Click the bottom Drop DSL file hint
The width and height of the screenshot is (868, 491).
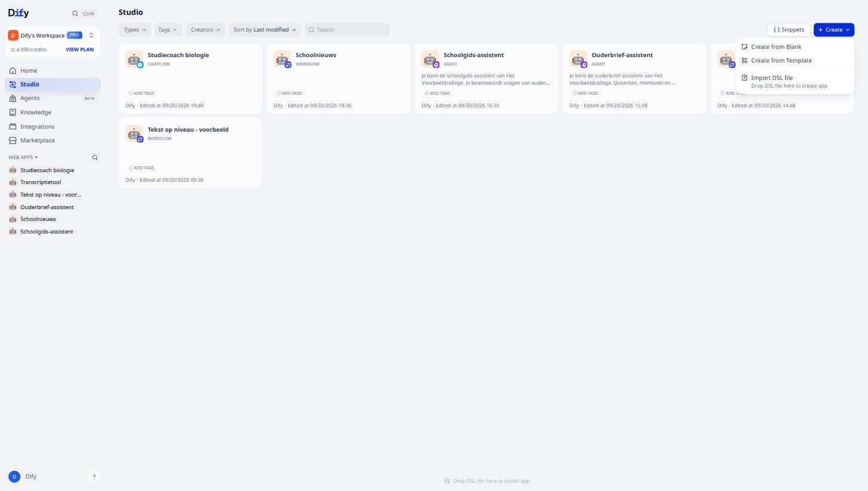[486, 481]
